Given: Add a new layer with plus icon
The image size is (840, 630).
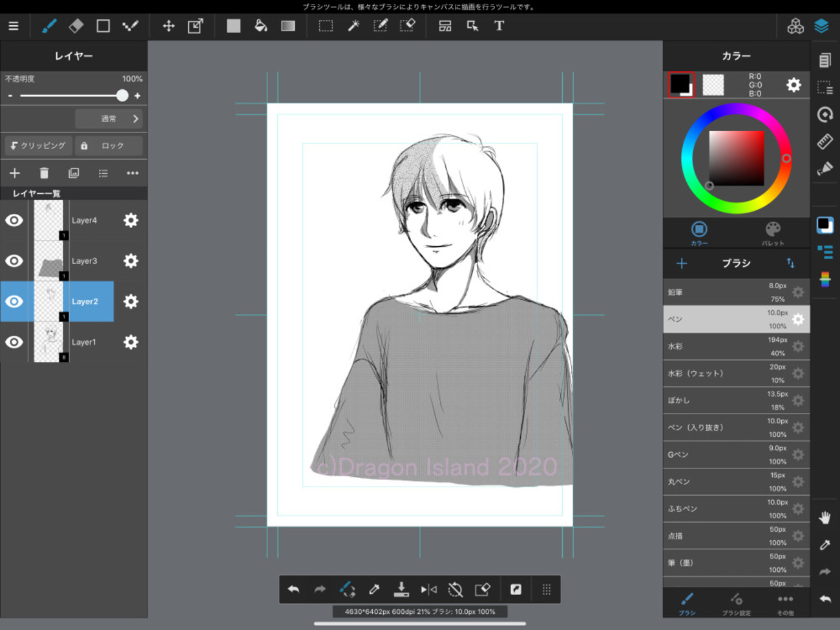Looking at the screenshot, I should pyautogui.click(x=15, y=173).
